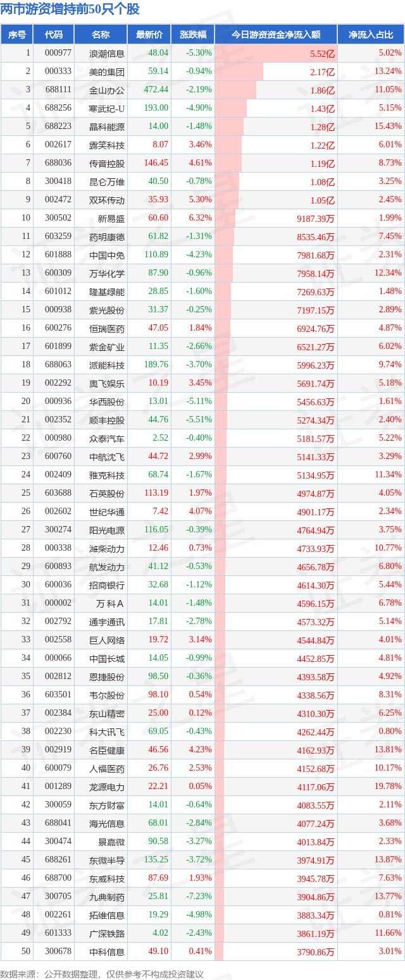Select stock name 龙源电力
405x980 pixels.
tap(108, 787)
